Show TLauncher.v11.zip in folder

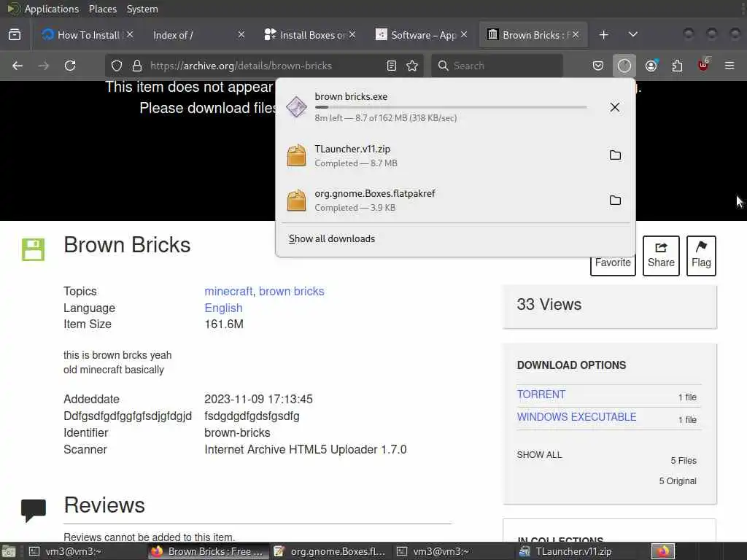click(615, 155)
